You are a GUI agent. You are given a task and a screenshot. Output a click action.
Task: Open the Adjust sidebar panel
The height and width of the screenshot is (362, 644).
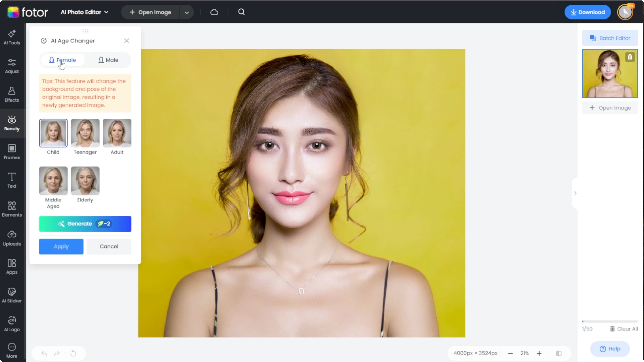(x=12, y=66)
